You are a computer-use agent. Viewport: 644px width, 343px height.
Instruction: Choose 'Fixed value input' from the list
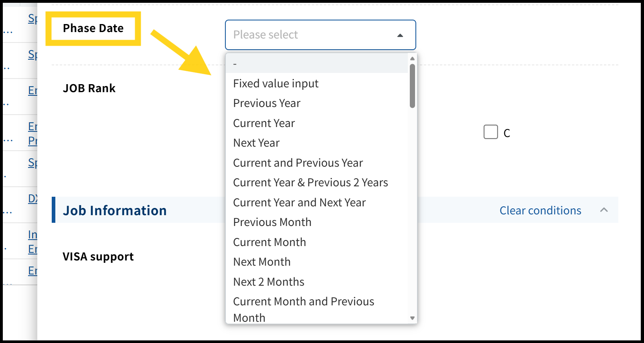276,83
